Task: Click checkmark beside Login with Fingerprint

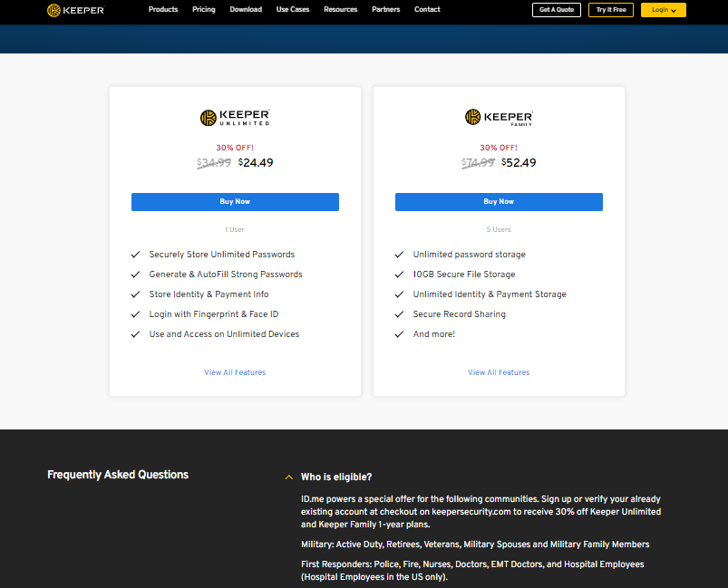Action: pyautogui.click(x=135, y=314)
